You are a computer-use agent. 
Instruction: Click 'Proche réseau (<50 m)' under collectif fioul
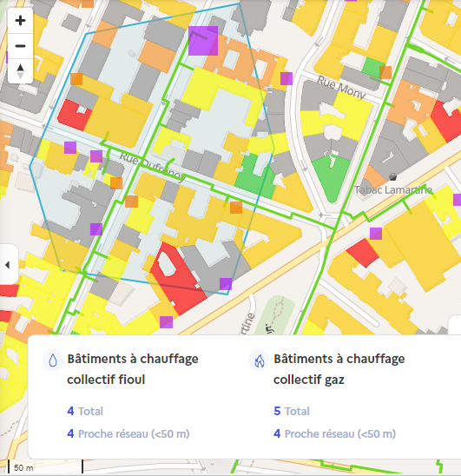click(134, 433)
